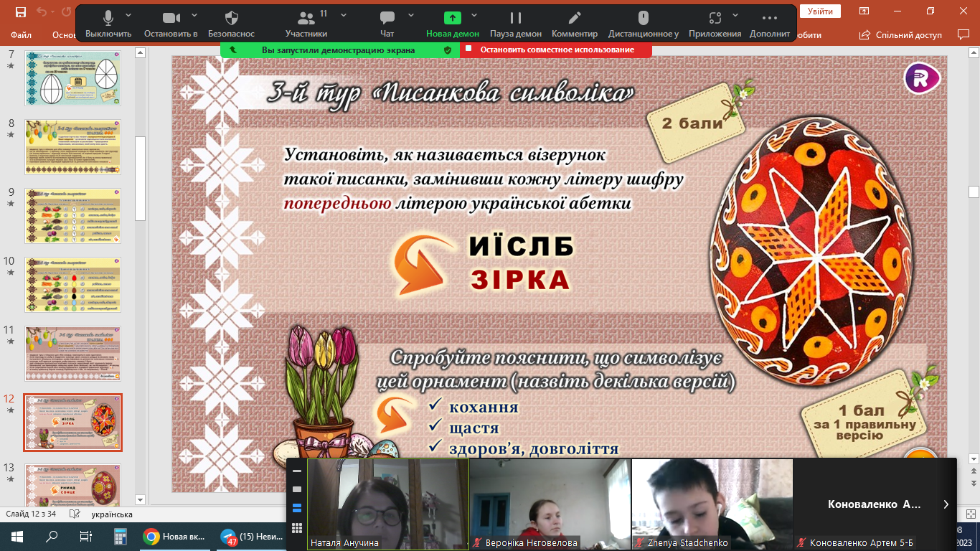This screenshot has width=980, height=551.
Task: Expand microphone options arrow
Action: [128, 15]
